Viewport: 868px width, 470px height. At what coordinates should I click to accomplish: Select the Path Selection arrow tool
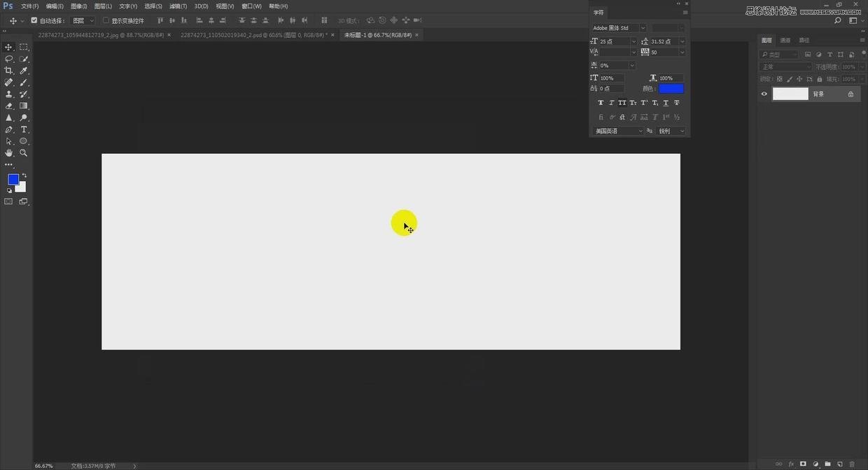(x=9, y=141)
